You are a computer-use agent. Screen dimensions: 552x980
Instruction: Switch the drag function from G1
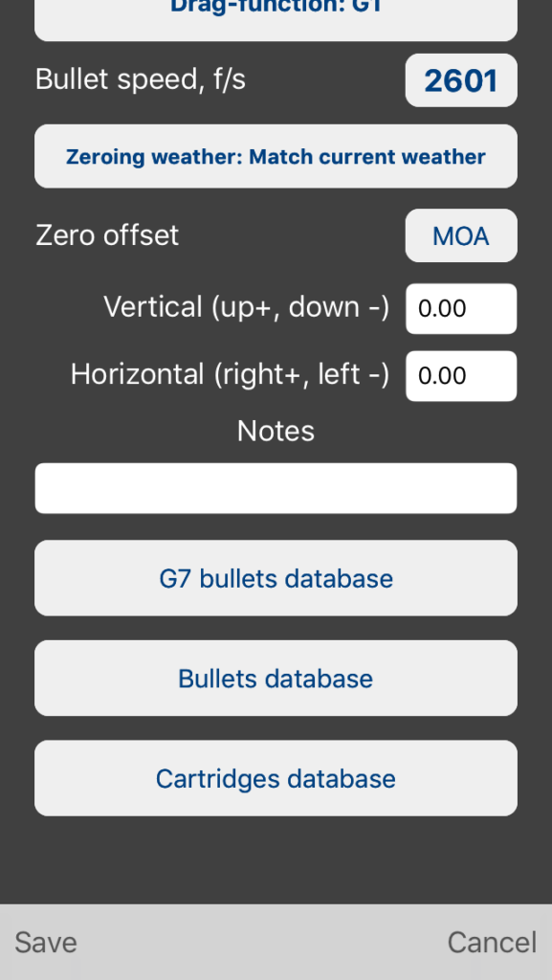(276, 17)
